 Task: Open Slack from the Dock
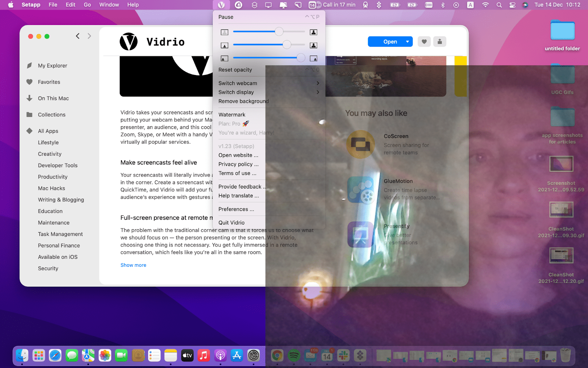pyautogui.click(x=343, y=355)
